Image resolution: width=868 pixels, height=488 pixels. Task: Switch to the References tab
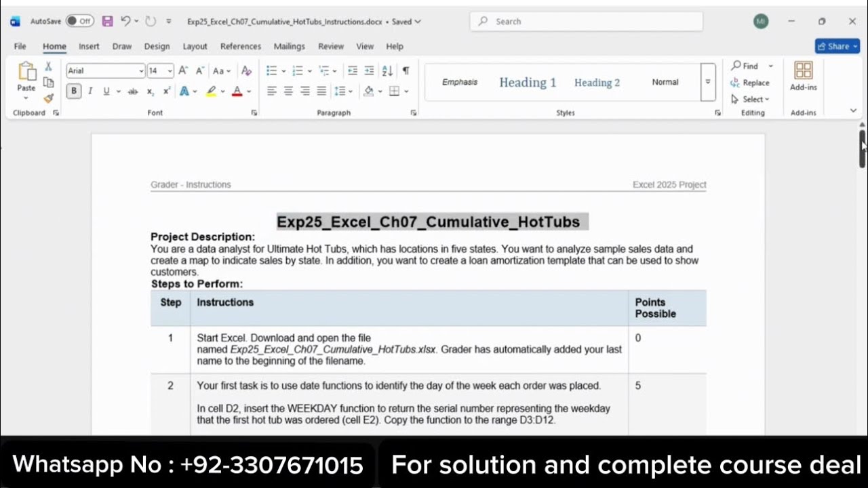[241, 46]
